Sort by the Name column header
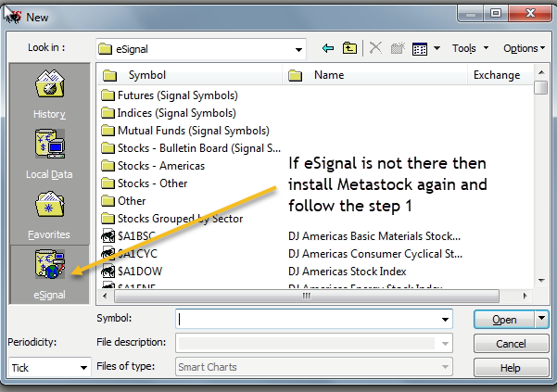The width and height of the screenshot is (557, 392). coord(374,75)
